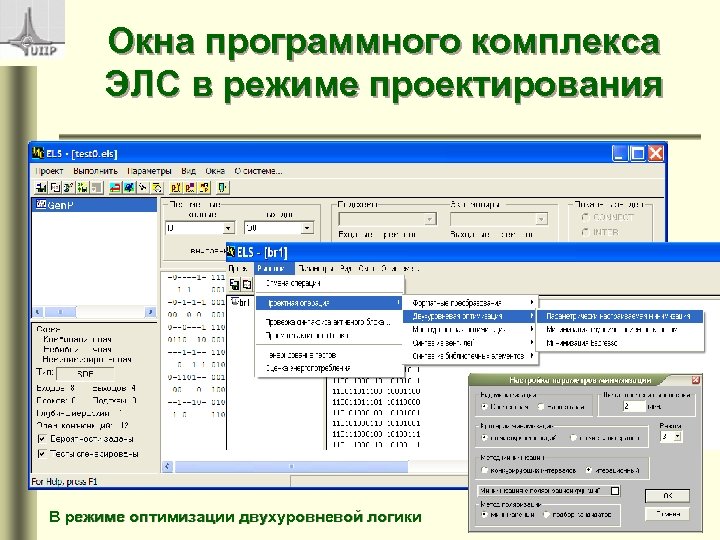Screen dimensions: 720x540
Task: Open the Режим dropdown in minimization dialog
Action: (671, 436)
